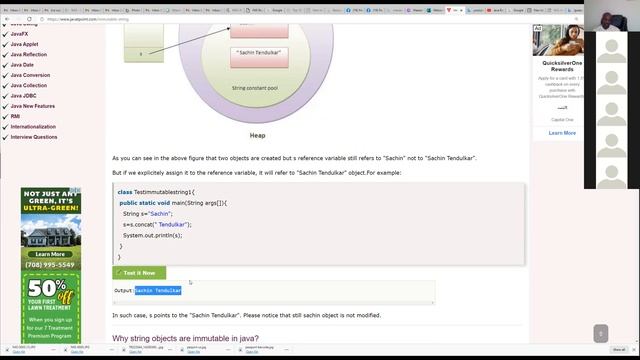The image size is (640, 360).
Task: Click the lawn ad house image
Action: (x=51, y=232)
